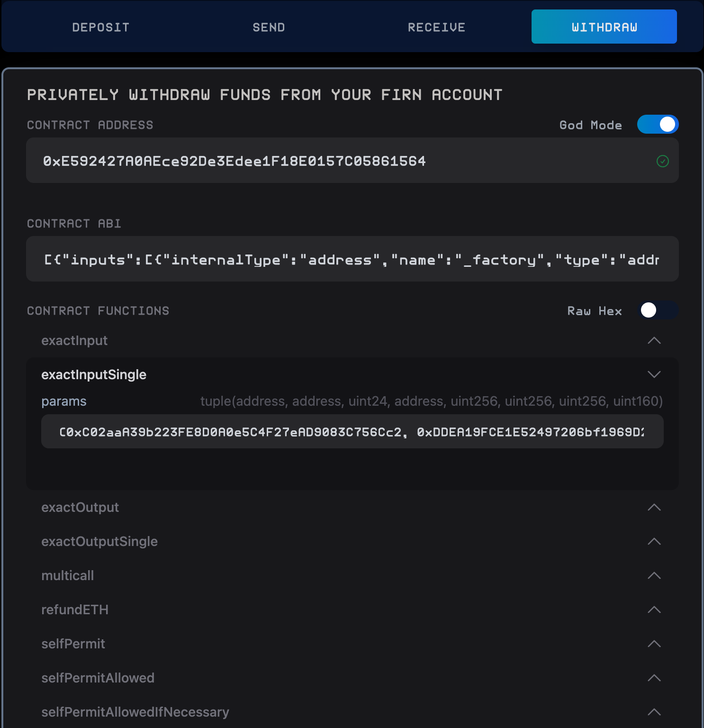Screen dimensions: 704x728
Task: Expand the refundETH chevron
Action: (x=654, y=610)
